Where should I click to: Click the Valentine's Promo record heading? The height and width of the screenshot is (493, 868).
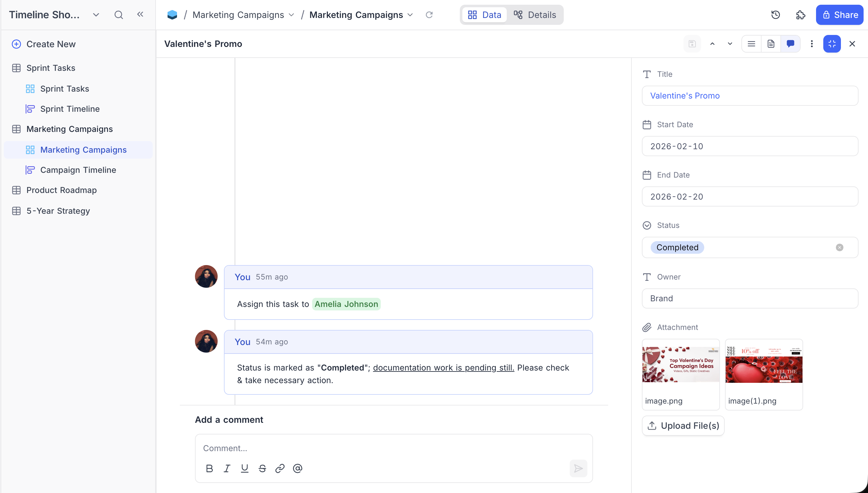203,44
